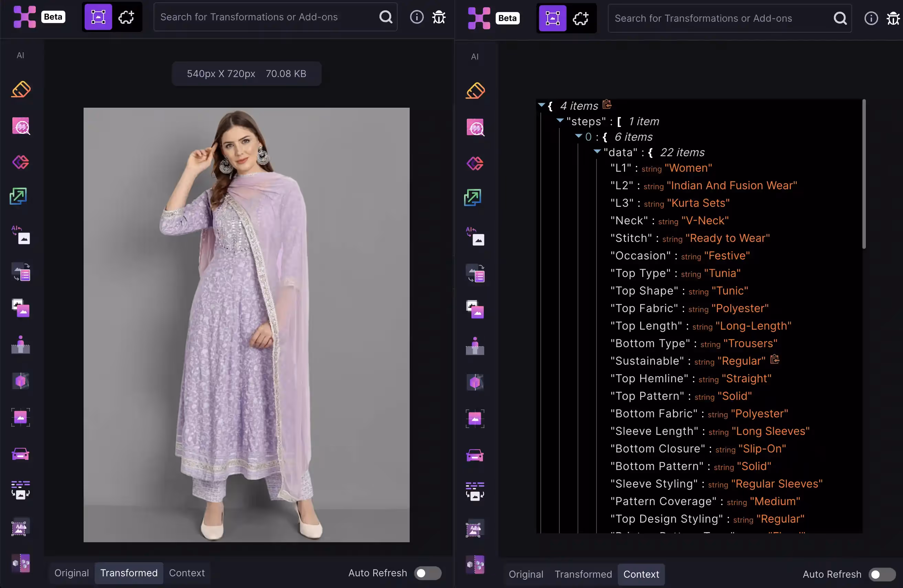Viewport: 903px width, 588px height.
Task: Click the "Trousers" Bottom Type value
Action: (750, 343)
